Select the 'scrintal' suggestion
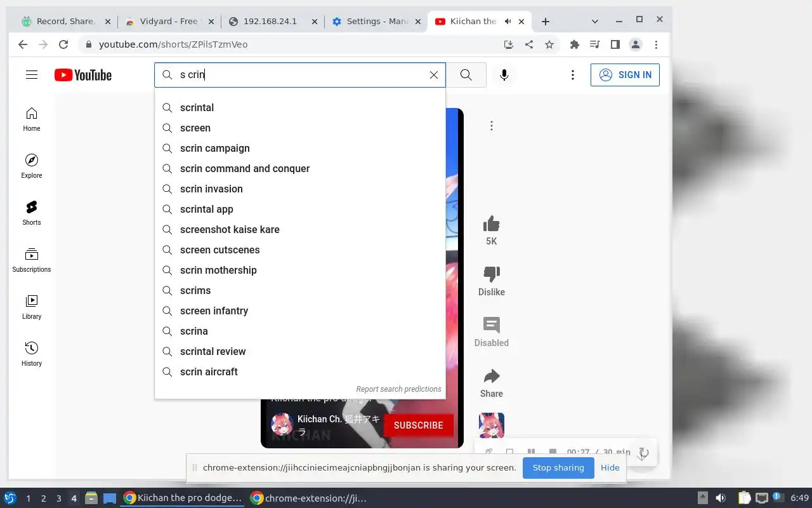 [x=300, y=108]
